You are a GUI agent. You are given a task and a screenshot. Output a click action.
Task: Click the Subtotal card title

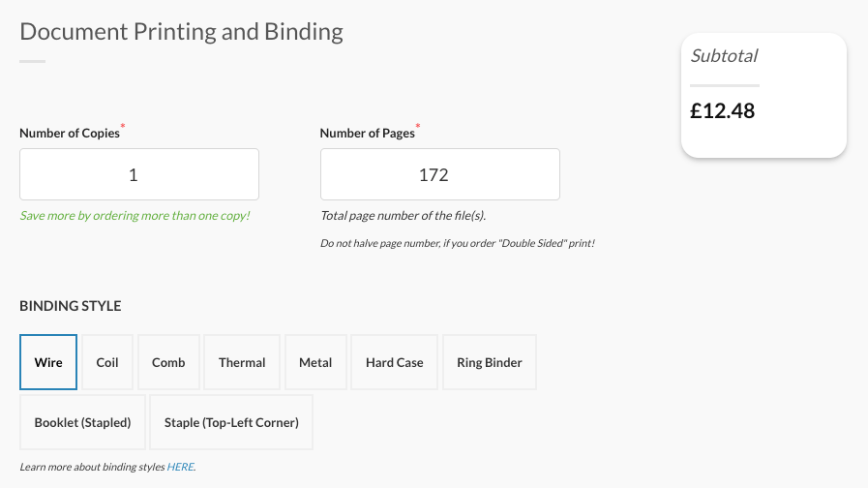pos(724,56)
